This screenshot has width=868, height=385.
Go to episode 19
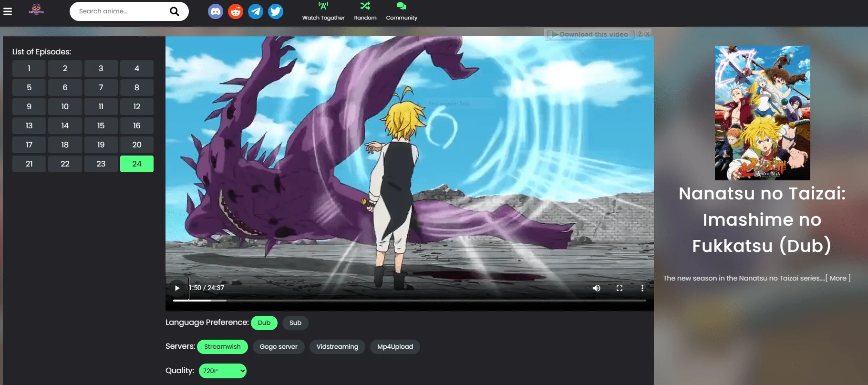[x=101, y=145]
